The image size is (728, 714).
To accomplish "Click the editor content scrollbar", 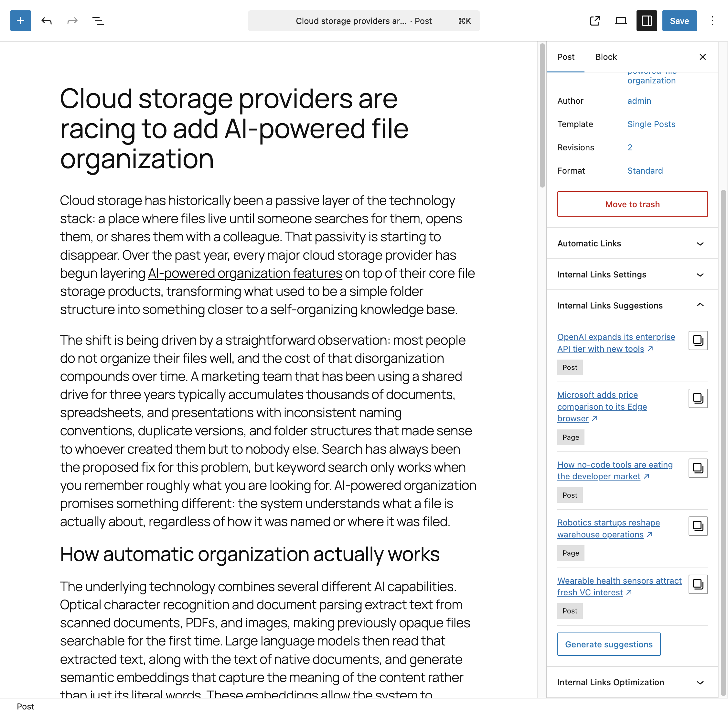I will 542,115.
